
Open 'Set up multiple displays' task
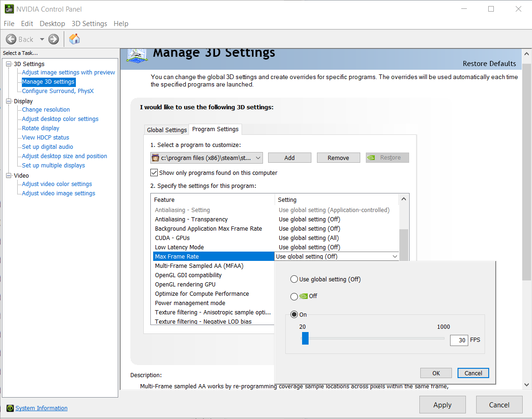53,166
